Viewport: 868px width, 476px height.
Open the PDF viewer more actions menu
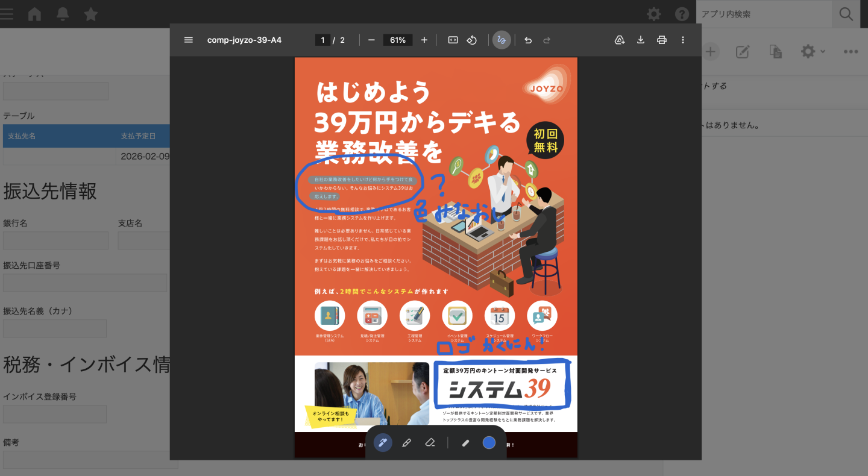coord(683,40)
